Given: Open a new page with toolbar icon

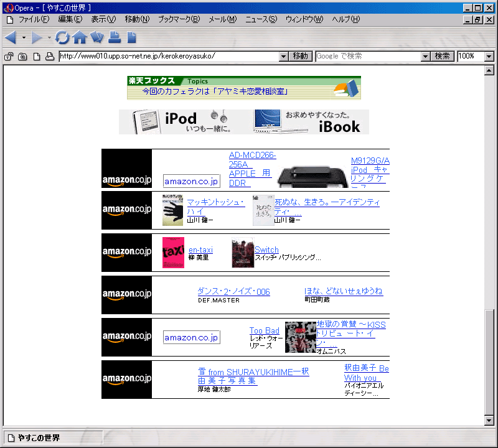Looking at the screenshot, I should tap(131, 37).
